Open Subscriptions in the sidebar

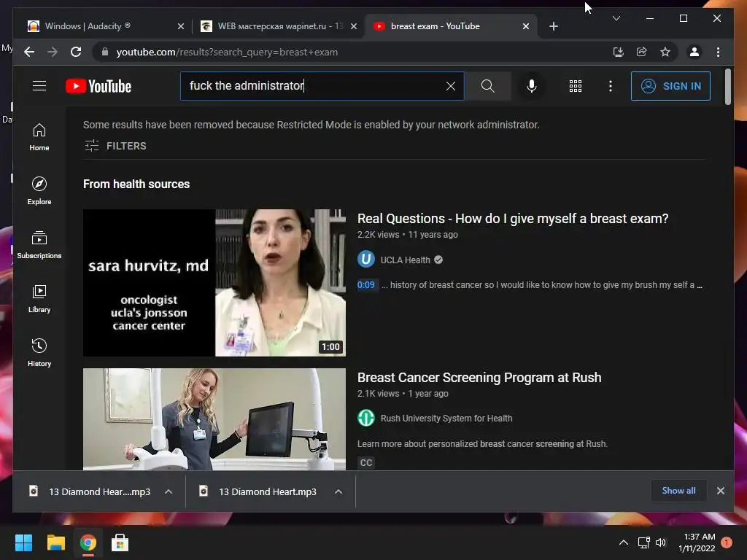coord(39,245)
